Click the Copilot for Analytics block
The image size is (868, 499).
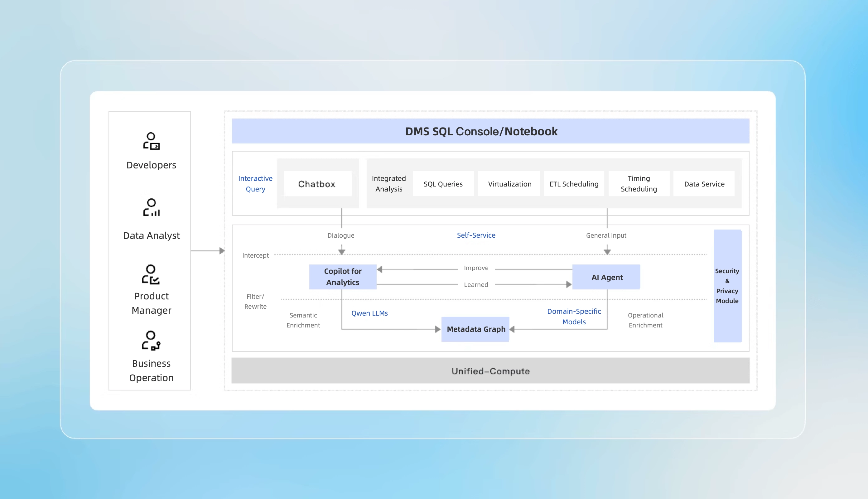click(x=343, y=277)
